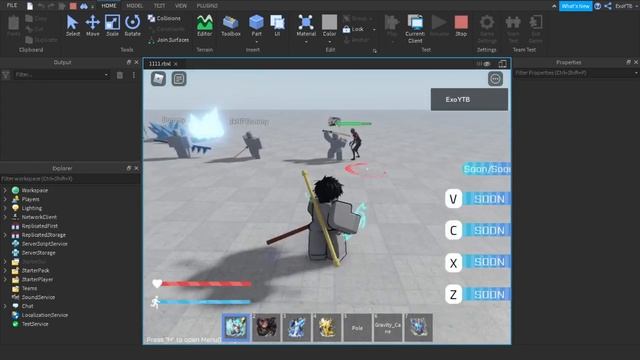Open the UI insert tool

pos(278,26)
